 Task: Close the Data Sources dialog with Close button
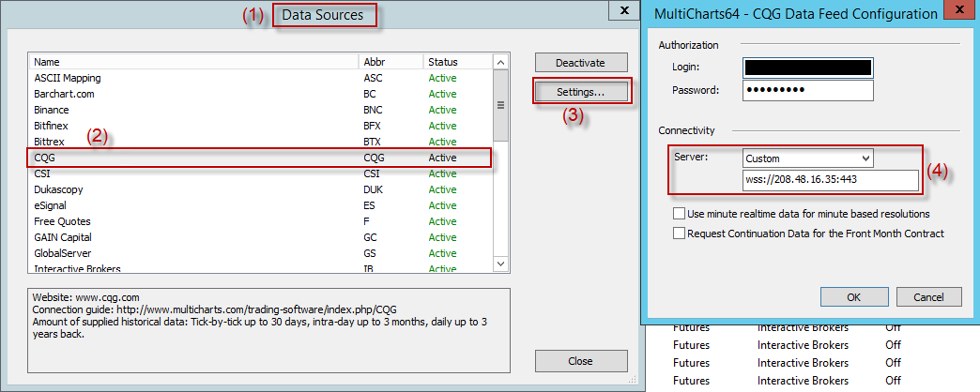[581, 361]
